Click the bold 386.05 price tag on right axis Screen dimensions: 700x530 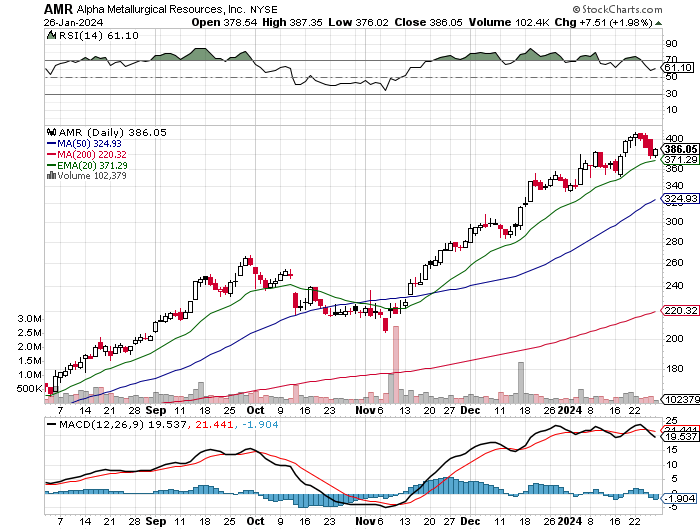coord(680,149)
